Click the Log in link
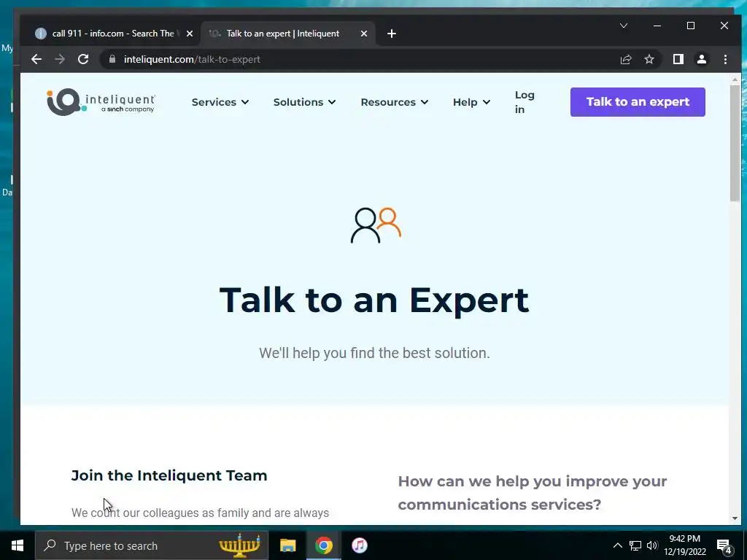Image resolution: width=747 pixels, height=560 pixels. 525,102
